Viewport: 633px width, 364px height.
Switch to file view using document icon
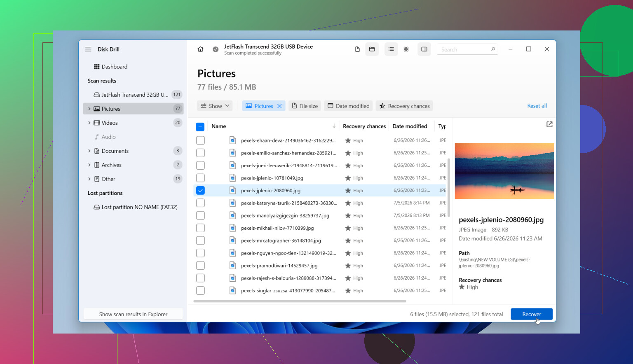coord(357,49)
